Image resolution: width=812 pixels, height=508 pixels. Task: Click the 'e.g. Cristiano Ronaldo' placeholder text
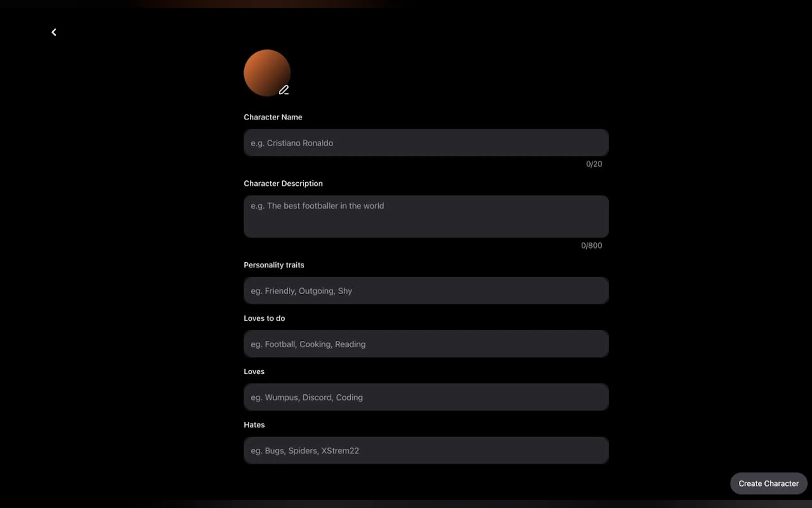pyautogui.click(x=292, y=143)
